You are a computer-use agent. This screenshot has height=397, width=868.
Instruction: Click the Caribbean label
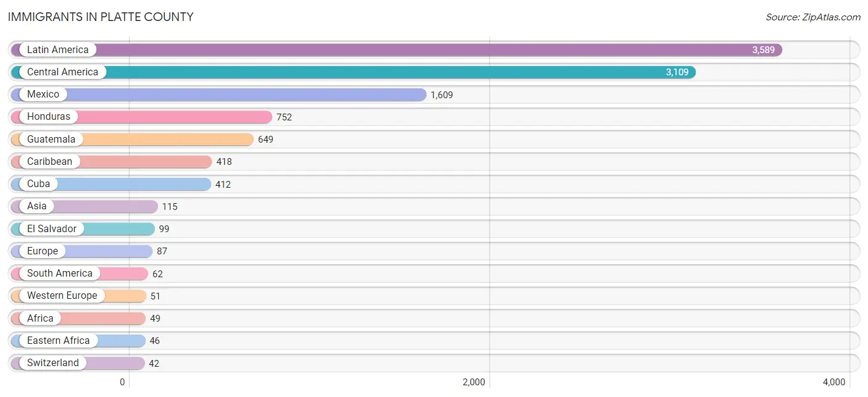tap(49, 162)
